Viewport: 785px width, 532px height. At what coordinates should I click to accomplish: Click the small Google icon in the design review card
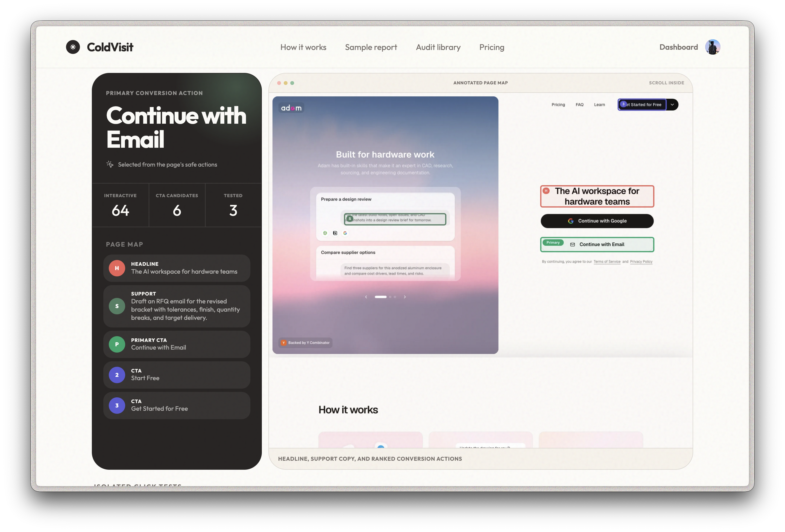pos(345,233)
